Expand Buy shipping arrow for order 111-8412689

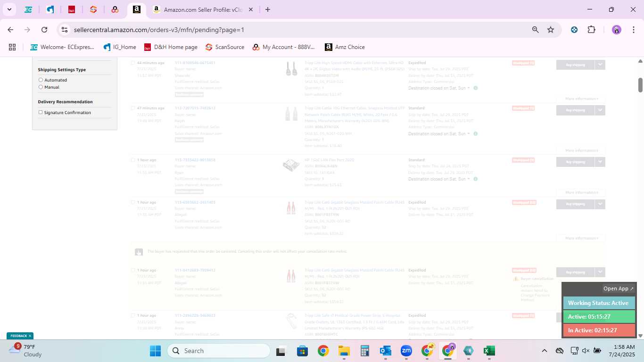pos(600,272)
